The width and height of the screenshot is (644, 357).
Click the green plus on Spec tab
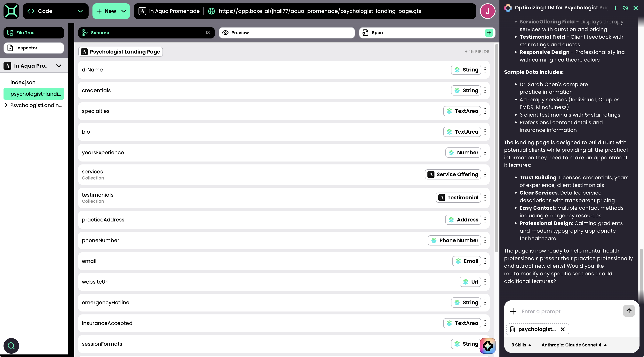[x=489, y=33]
